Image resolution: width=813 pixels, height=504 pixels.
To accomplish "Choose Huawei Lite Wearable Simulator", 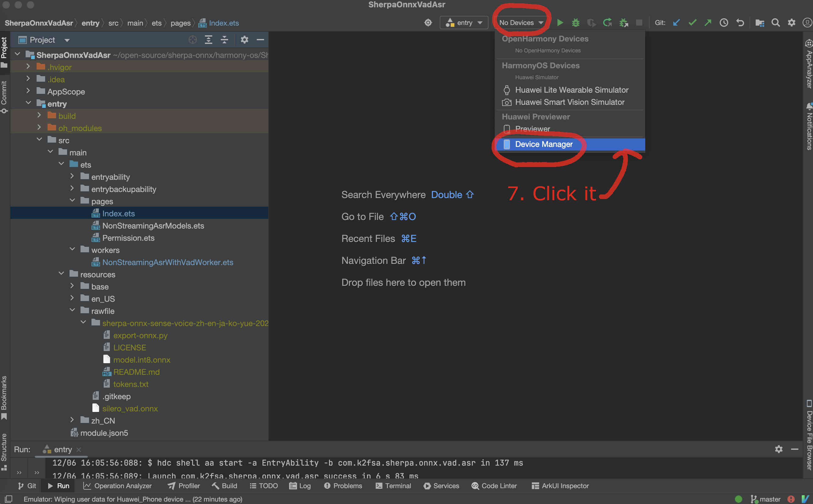I will click(570, 90).
